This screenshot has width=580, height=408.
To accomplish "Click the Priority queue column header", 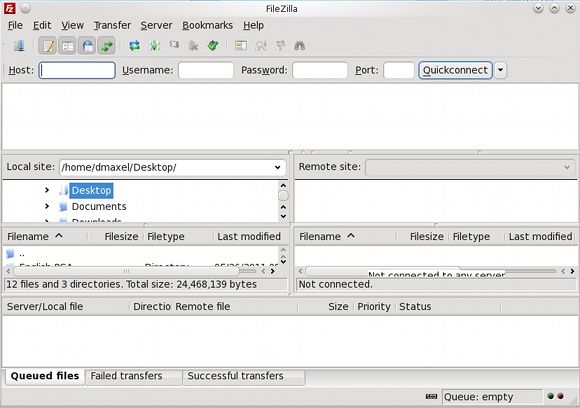I will [x=374, y=307].
